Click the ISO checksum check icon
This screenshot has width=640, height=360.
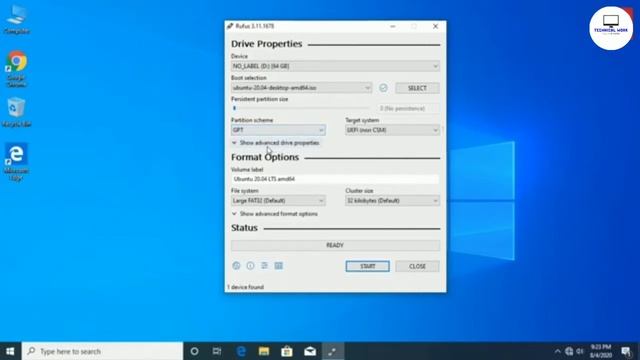click(x=383, y=88)
